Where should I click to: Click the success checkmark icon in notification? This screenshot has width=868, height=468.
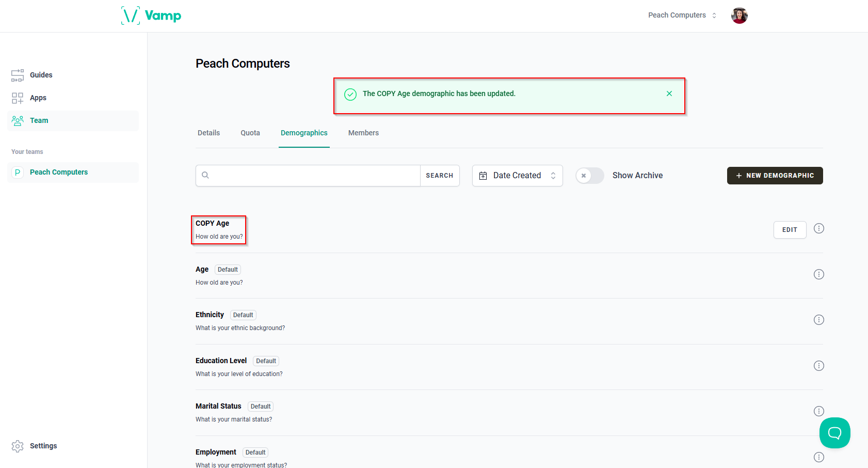350,95
